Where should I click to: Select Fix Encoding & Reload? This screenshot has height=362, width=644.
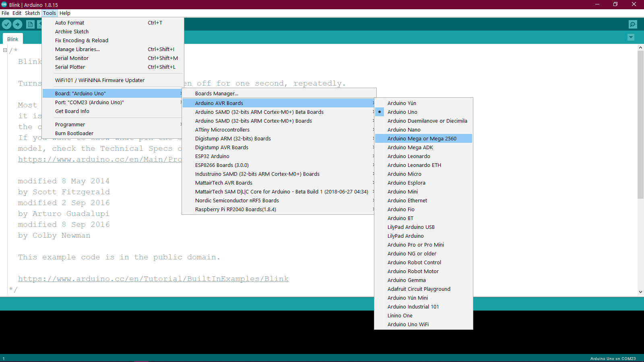tap(113, 40)
